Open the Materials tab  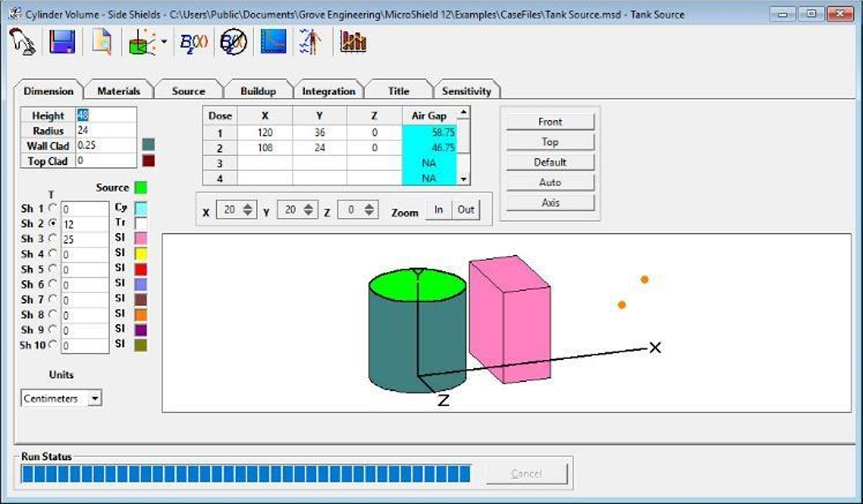point(118,91)
